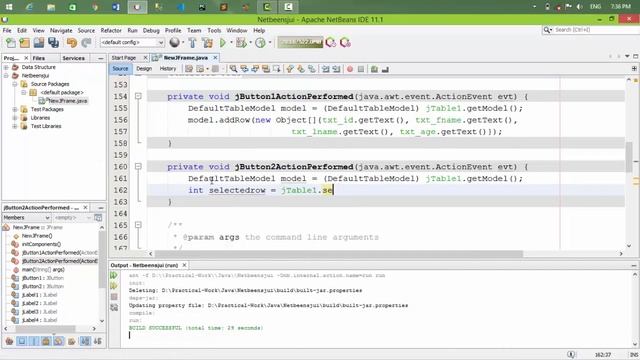This screenshot has width=640, height=360.
Task: Open the Navigate menu
Action: [61, 31]
